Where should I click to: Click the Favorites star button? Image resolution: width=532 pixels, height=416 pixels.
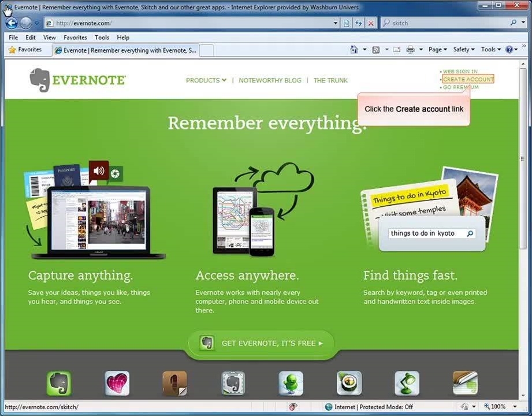(25, 50)
